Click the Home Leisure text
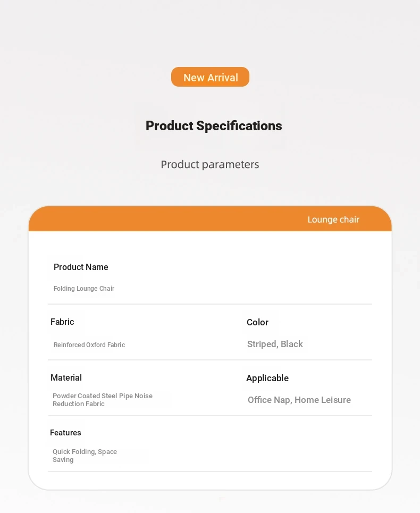Image resolution: width=420 pixels, height=513 pixels. pyautogui.click(x=323, y=400)
